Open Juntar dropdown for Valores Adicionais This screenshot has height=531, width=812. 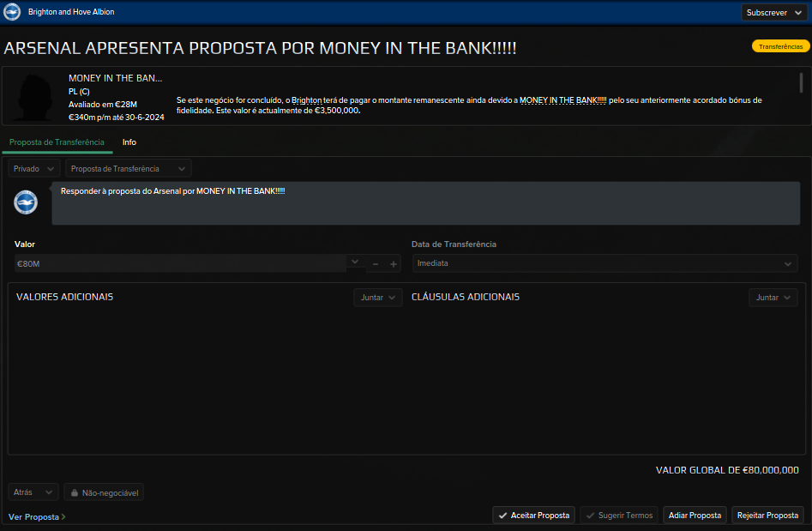(x=377, y=298)
